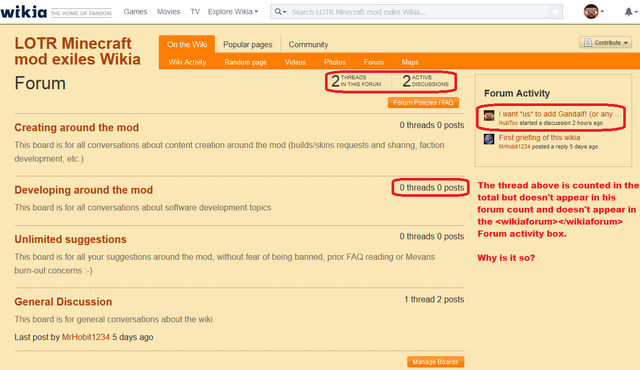The height and width of the screenshot is (370, 640).
Task: Open the 'I want us to add Gandalf' thread
Action: 560,114
